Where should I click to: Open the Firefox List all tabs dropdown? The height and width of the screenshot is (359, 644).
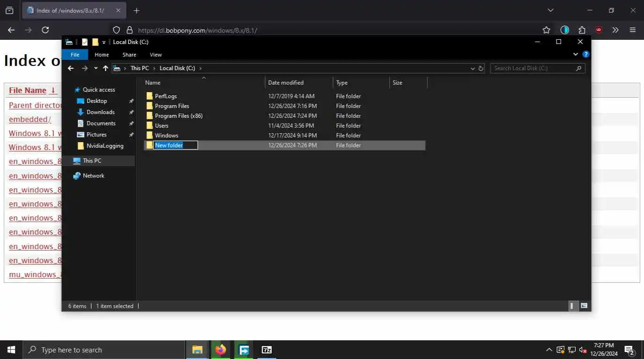(550, 10)
